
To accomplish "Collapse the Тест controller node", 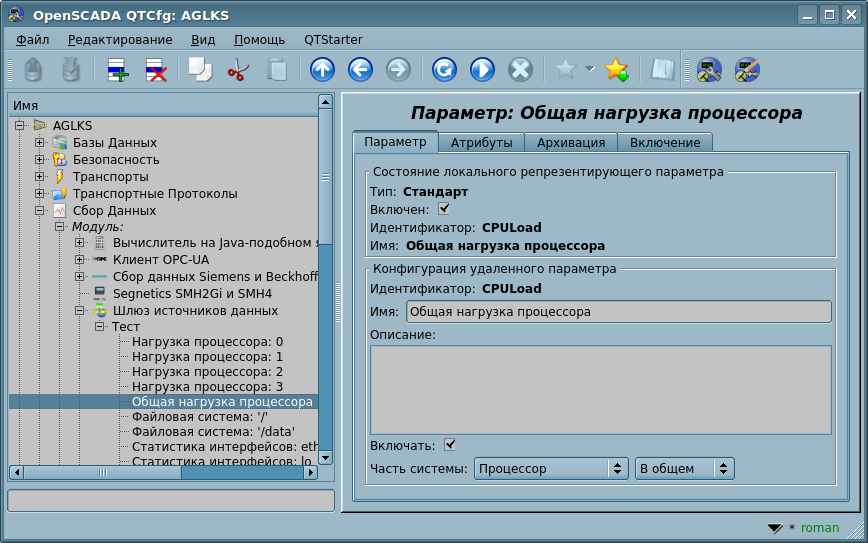I will [x=100, y=327].
